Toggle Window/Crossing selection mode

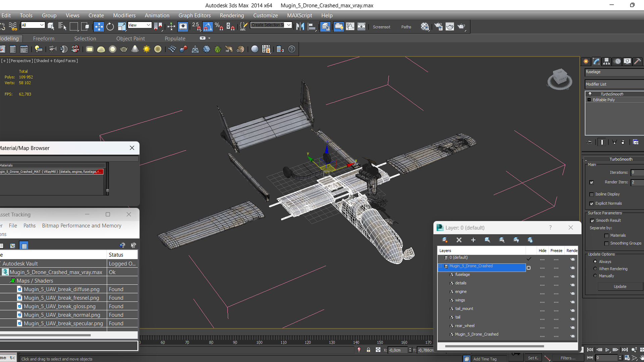coord(85,26)
